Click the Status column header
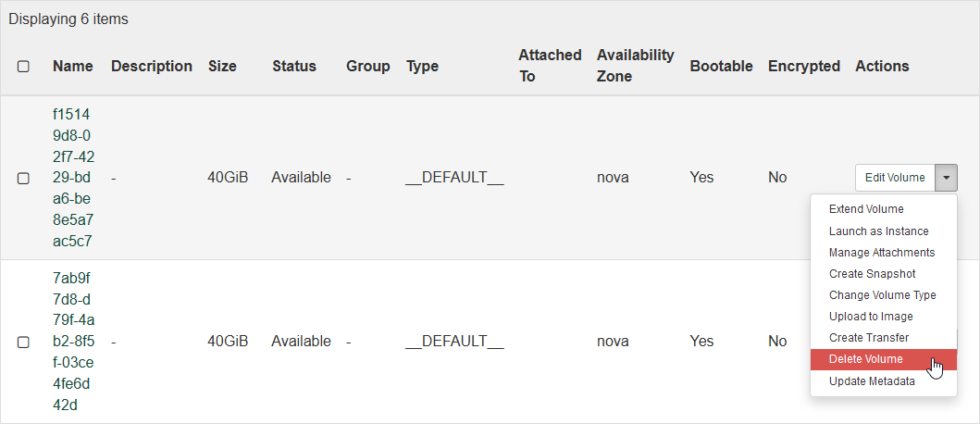This screenshot has width=980, height=424. (293, 67)
